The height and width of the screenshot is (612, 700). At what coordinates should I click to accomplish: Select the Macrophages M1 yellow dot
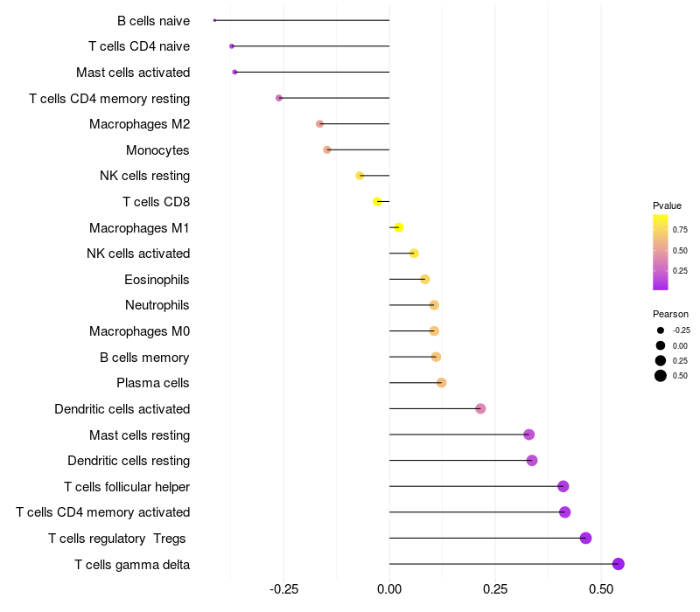coord(399,227)
